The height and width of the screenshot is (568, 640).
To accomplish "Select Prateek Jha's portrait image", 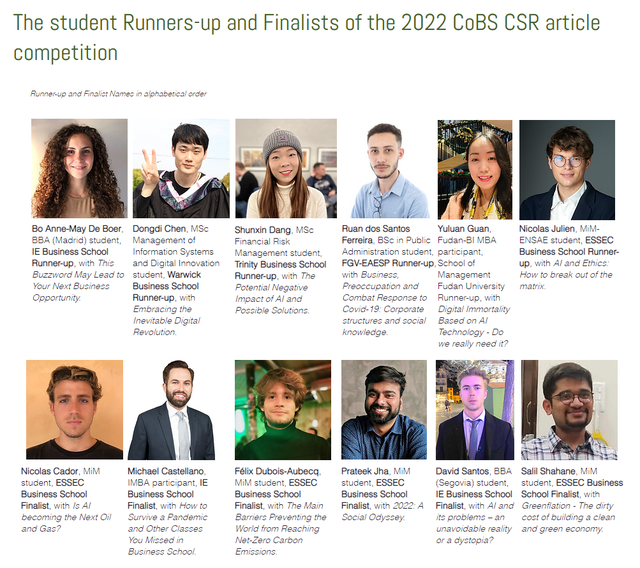I will [x=384, y=410].
